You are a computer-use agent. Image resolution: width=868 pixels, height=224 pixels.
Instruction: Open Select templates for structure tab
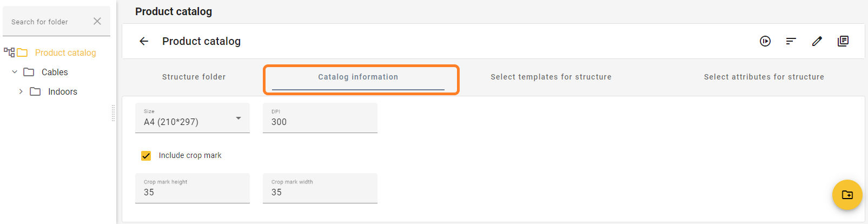[x=551, y=77]
